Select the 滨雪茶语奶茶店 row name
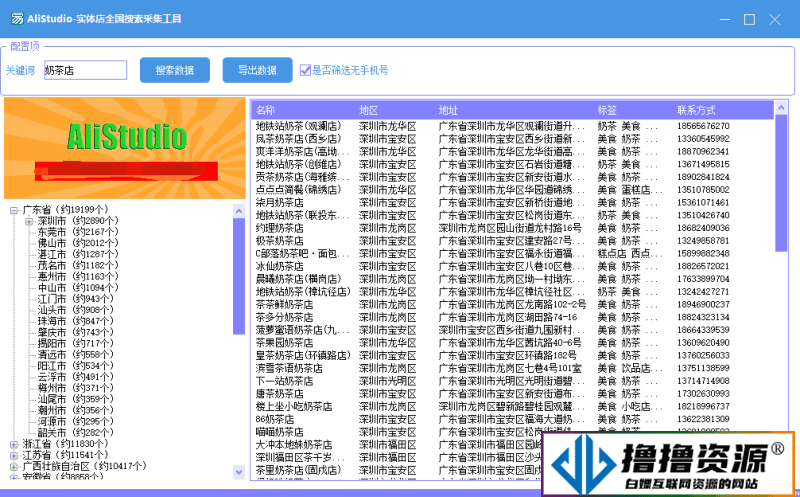The width and height of the screenshot is (800, 497). (x=289, y=368)
